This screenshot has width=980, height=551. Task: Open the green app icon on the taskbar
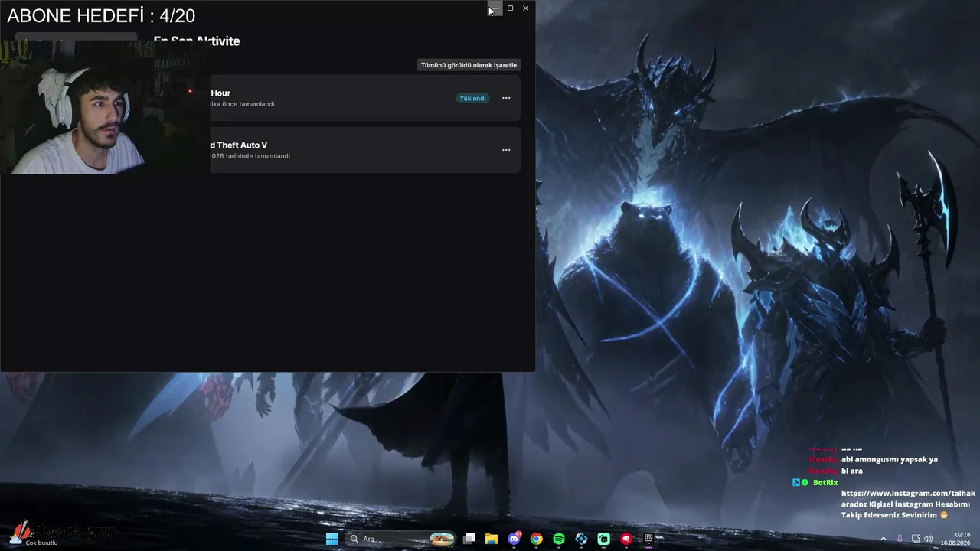point(604,539)
